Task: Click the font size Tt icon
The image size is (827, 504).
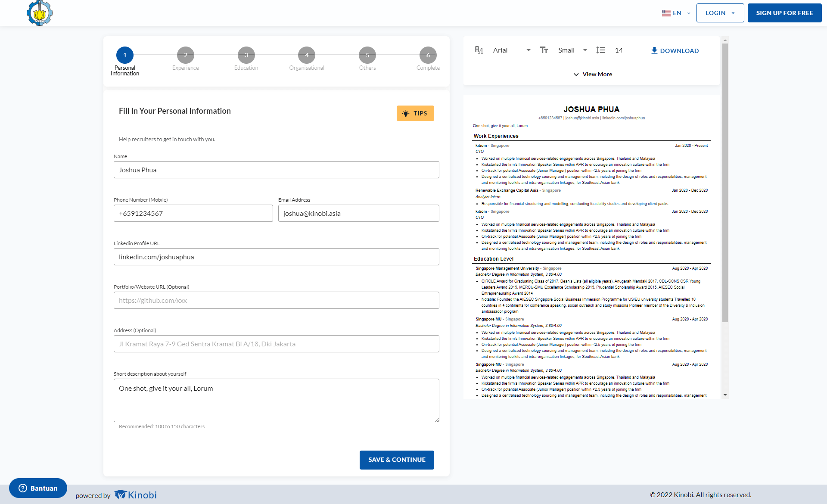Action: [544, 50]
